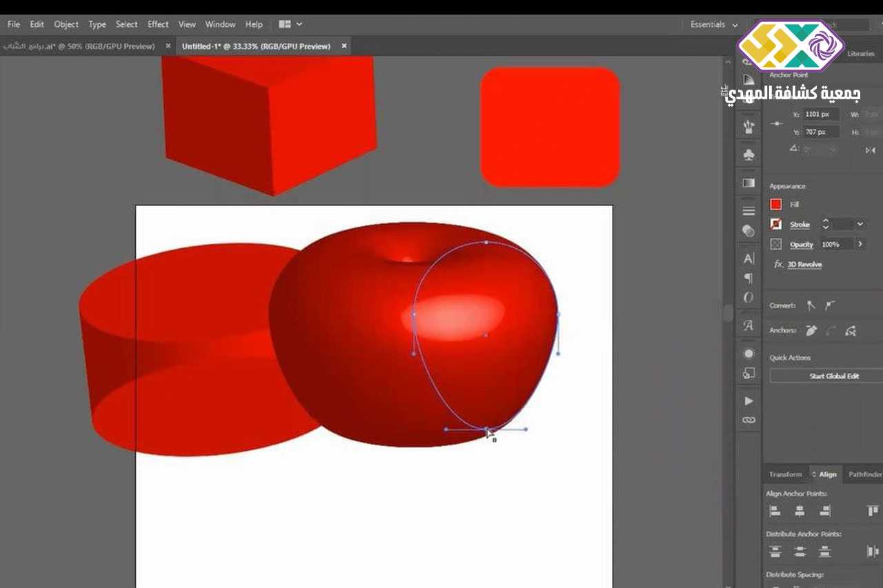Open the Symbols panel club icon
The height and width of the screenshot is (588, 883).
(x=748, y=154)
